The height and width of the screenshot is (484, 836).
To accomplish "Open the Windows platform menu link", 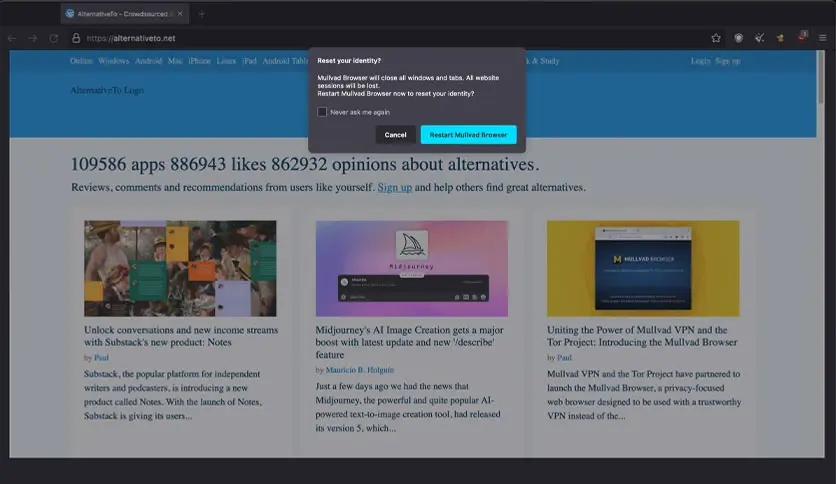I will 113,61.
